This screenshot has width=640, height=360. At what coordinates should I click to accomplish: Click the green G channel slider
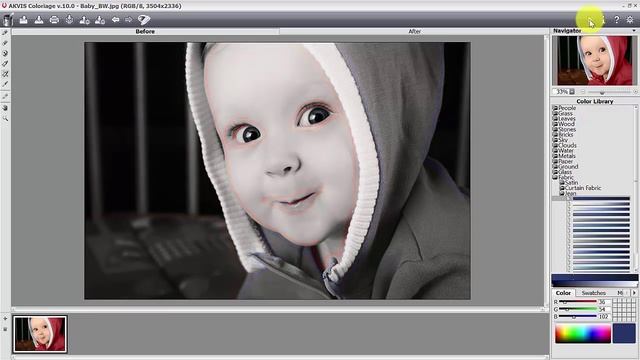point(578,309)
